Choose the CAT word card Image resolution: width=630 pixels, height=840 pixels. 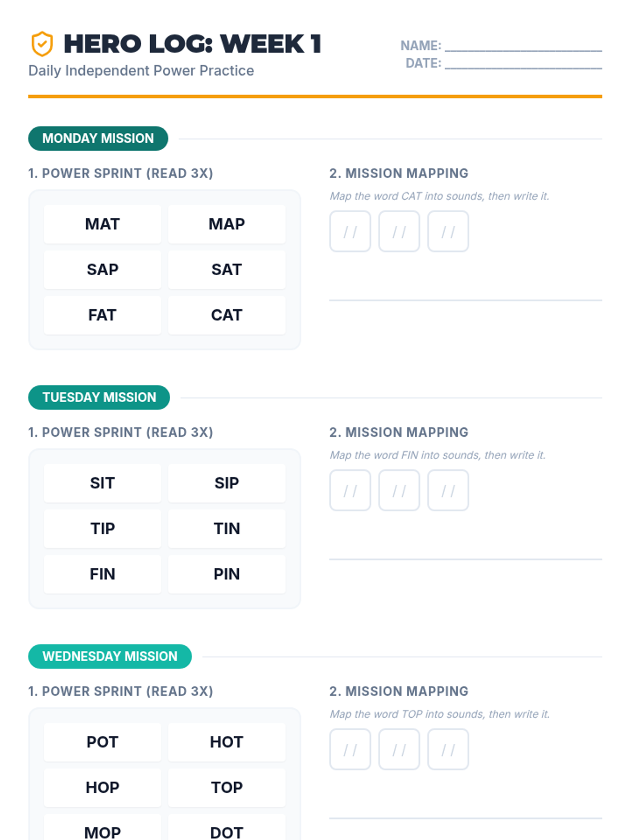(227, 315)
